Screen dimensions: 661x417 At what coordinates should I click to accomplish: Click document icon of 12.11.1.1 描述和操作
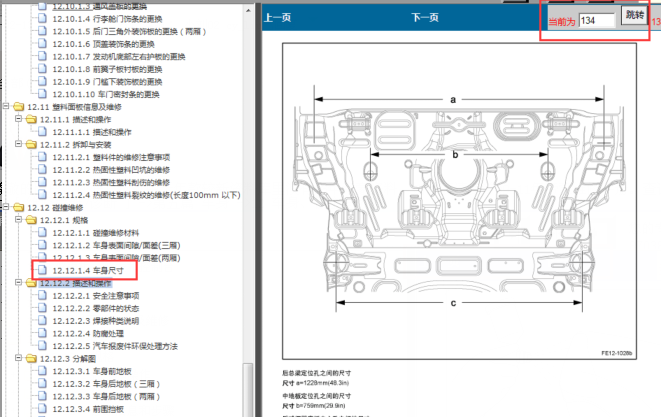pos(42,132)
